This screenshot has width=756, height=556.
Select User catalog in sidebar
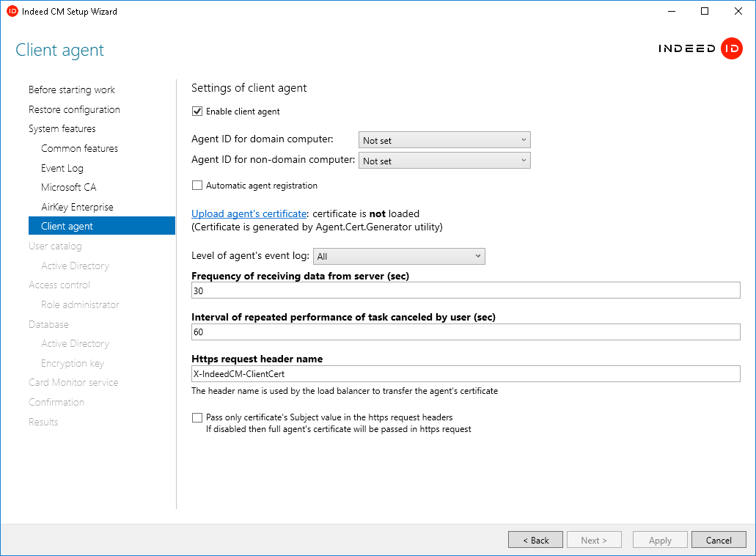(55, 246)
